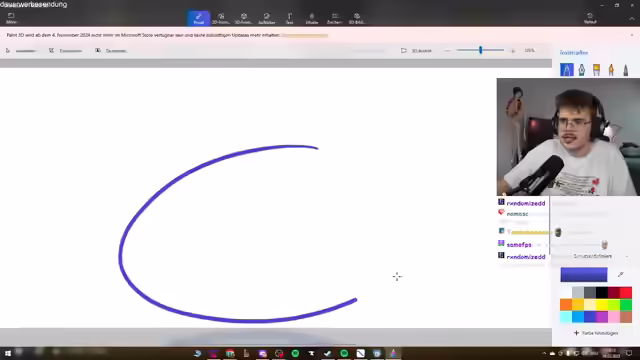The width and height of the screenshot is (640, 360).
Task: Open the Verlauf (history) panel
Action: (x=590, y=18)
